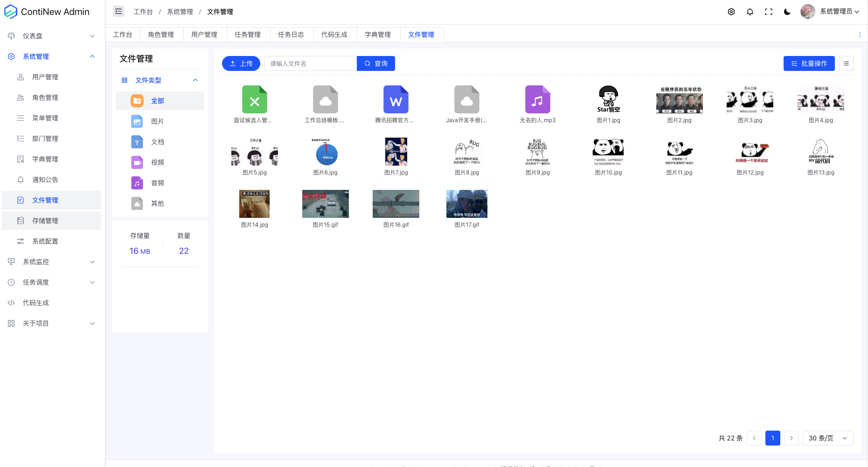
Task: Switch to the 字典管理 tab
Action: pos(378,34)
